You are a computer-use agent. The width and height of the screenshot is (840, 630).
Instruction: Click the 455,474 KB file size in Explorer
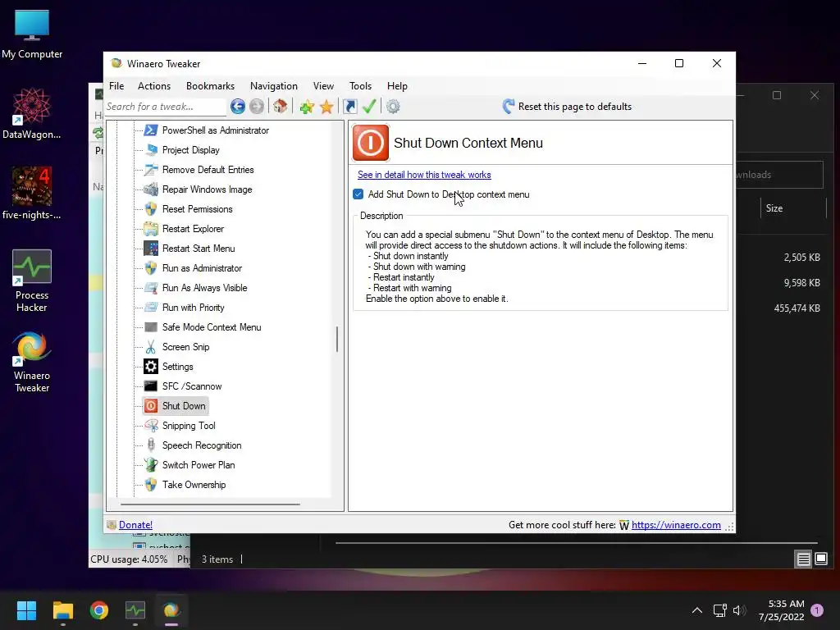(797, 308)
